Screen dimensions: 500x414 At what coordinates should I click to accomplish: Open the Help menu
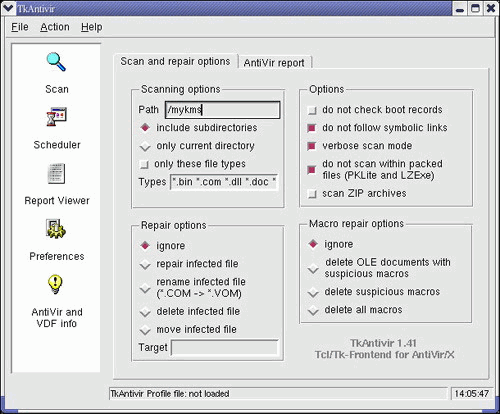pos(92,27)
